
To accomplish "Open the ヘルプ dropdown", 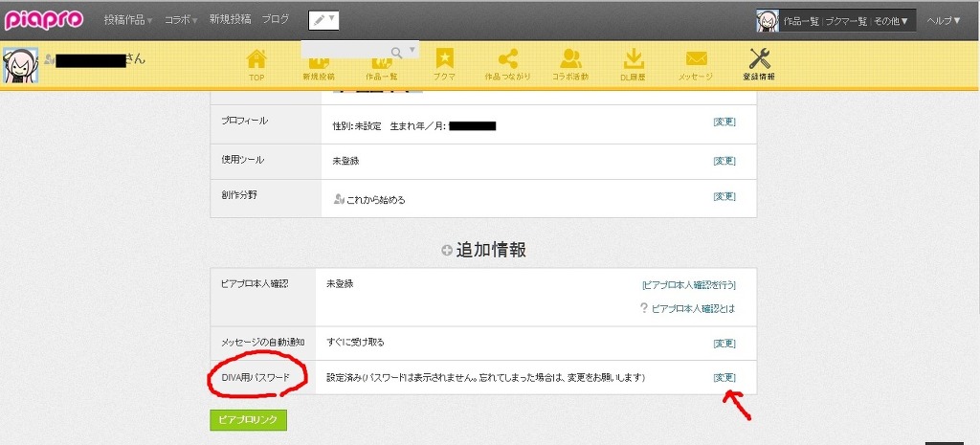I will [x=944, y=21].
